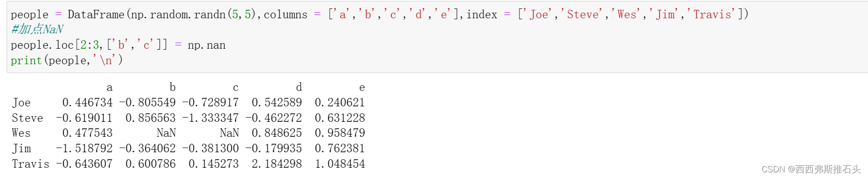Click value 2.184298 in Travis row
Viewport: 868px width, 178px height.
coord(277,164)
